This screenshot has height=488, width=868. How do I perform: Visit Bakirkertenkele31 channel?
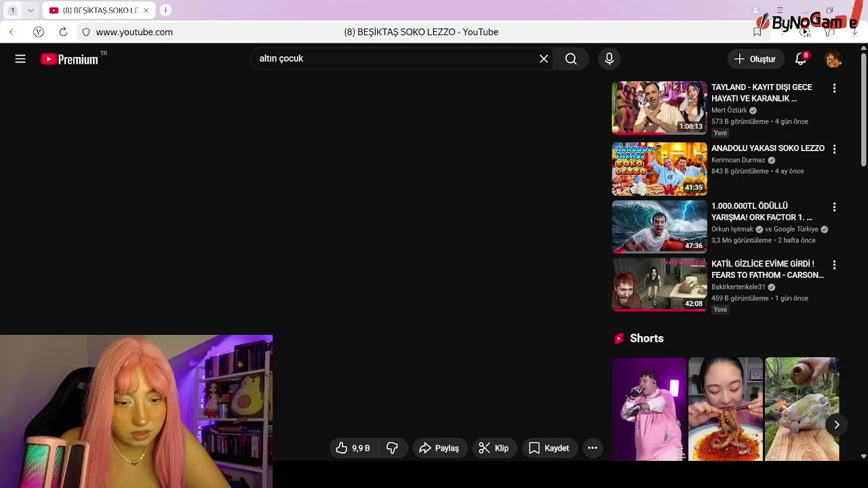(738, 287)
